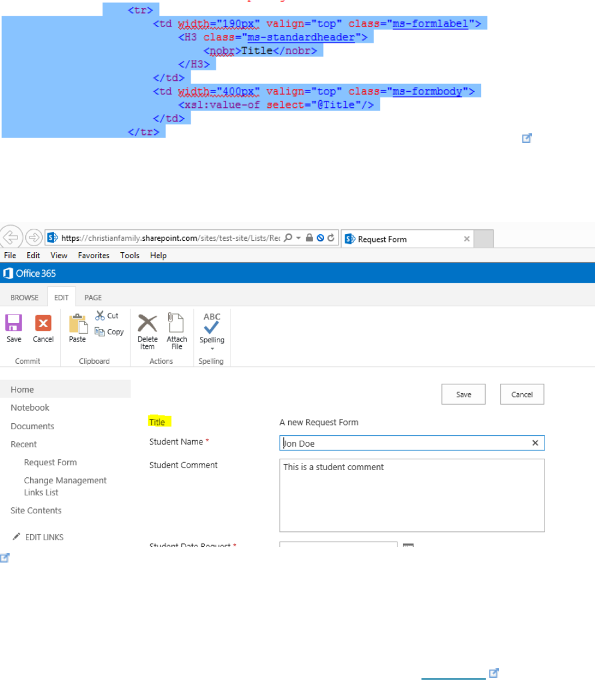595x700 pixels.
Task: Clear Student Name with the X button
Action: [x=535, y=443]
